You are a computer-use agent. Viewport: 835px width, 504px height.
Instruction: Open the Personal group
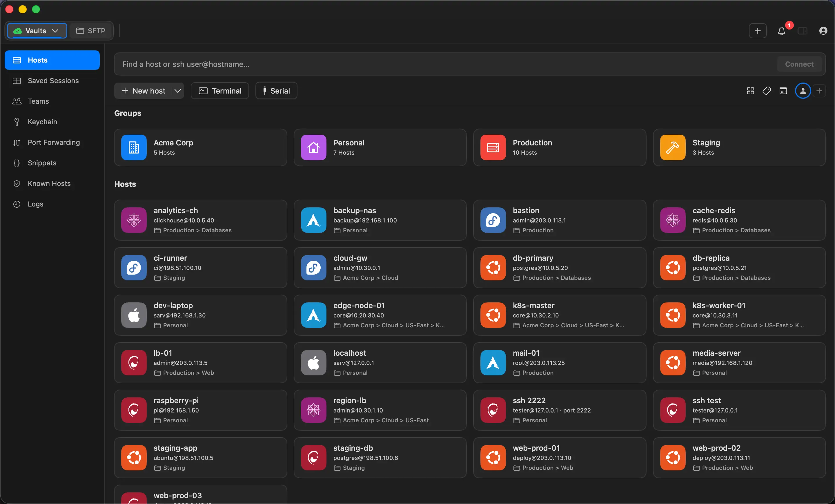click(x=380, y=147)
